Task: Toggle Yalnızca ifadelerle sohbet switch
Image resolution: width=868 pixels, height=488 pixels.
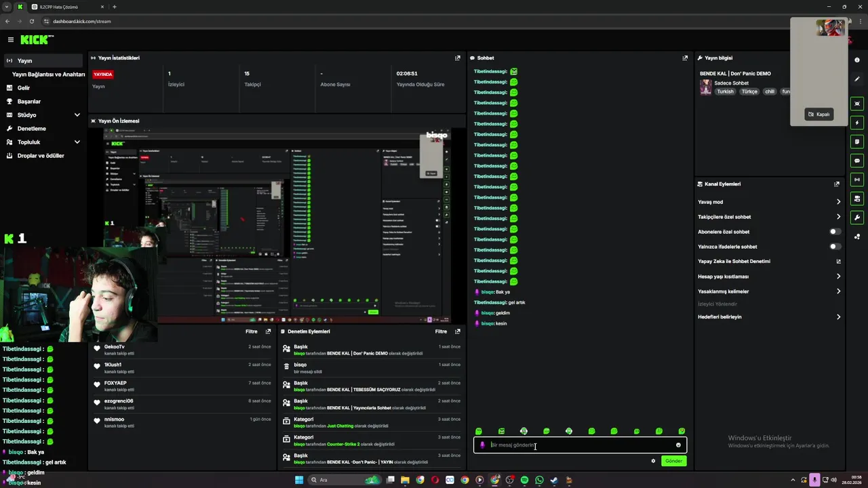Action: pos(835,247)
